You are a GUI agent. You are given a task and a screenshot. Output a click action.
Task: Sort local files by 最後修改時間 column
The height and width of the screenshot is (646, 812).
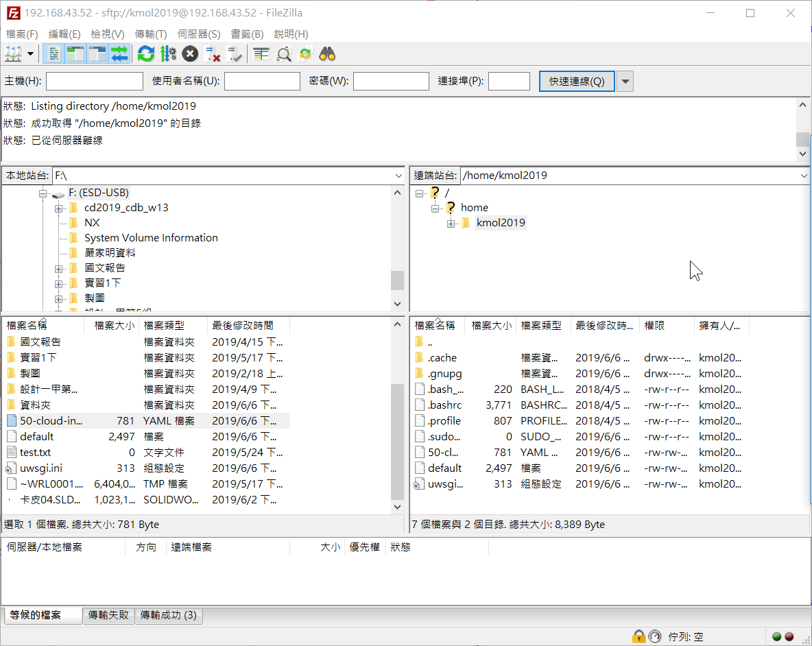point(248,326)
